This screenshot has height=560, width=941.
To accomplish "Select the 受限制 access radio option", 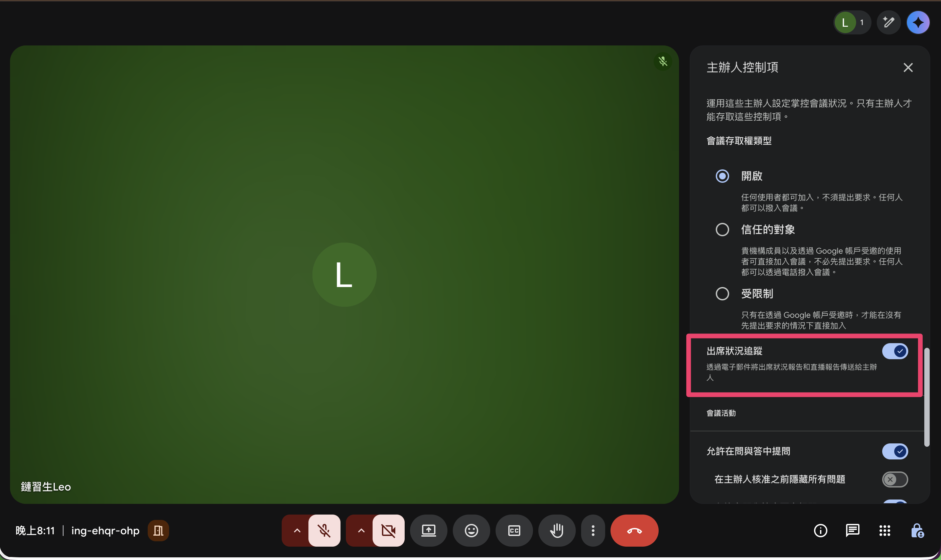I will tap(722, 294).
